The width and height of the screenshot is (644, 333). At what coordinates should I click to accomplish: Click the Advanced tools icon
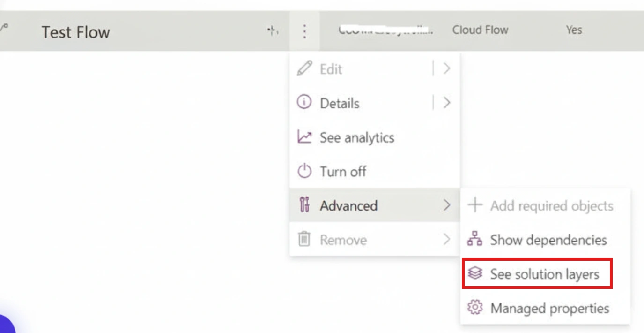pos(304,205)
